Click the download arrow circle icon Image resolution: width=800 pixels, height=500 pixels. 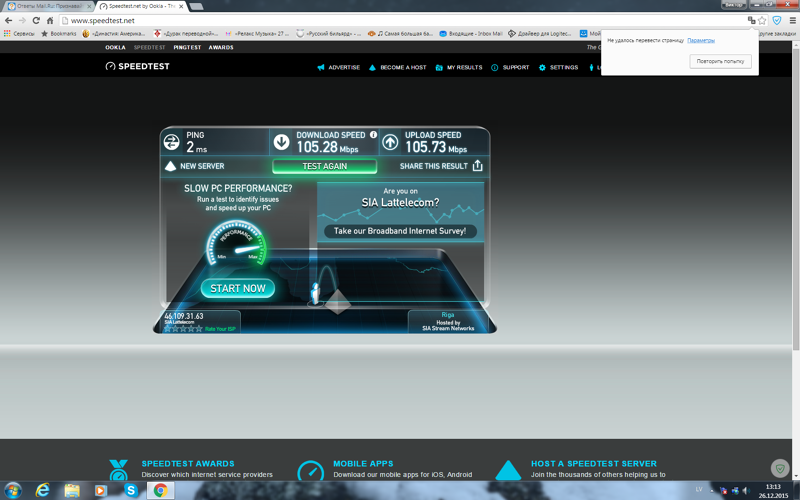[x=281, y=142]
